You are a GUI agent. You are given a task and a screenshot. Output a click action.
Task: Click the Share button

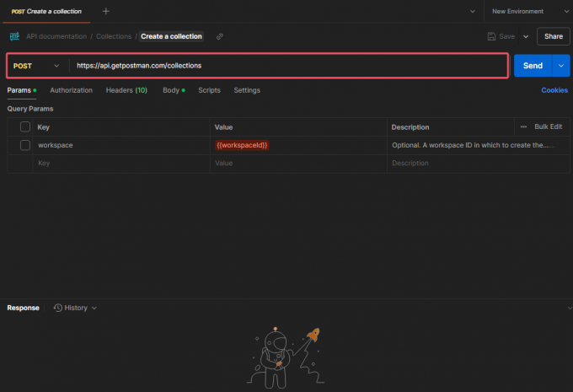(x=554, y=36)
